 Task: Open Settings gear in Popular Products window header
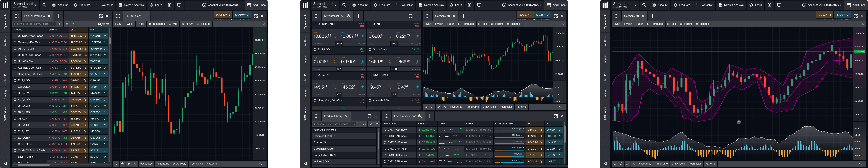pyautogui.click(x=170, y=5)
